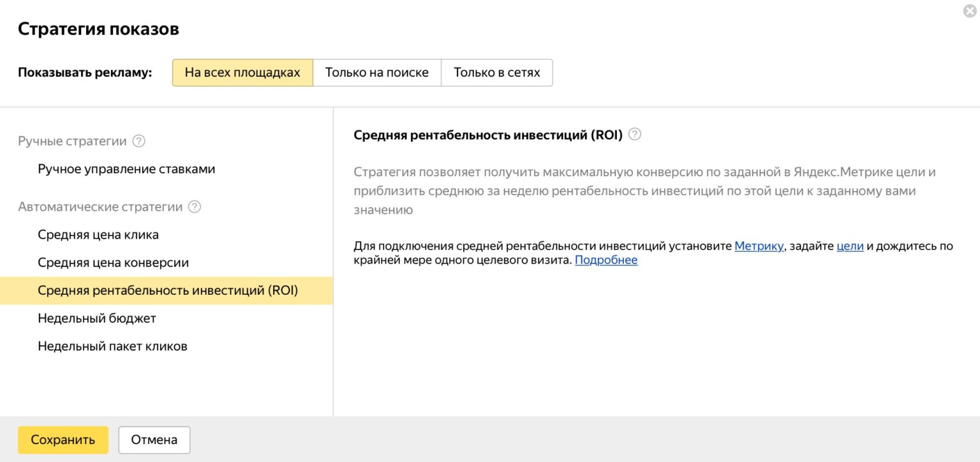This screenshot has width=980, height=462.
Task: Click help icon beside the ROI heading
Action: click(634, 135)
